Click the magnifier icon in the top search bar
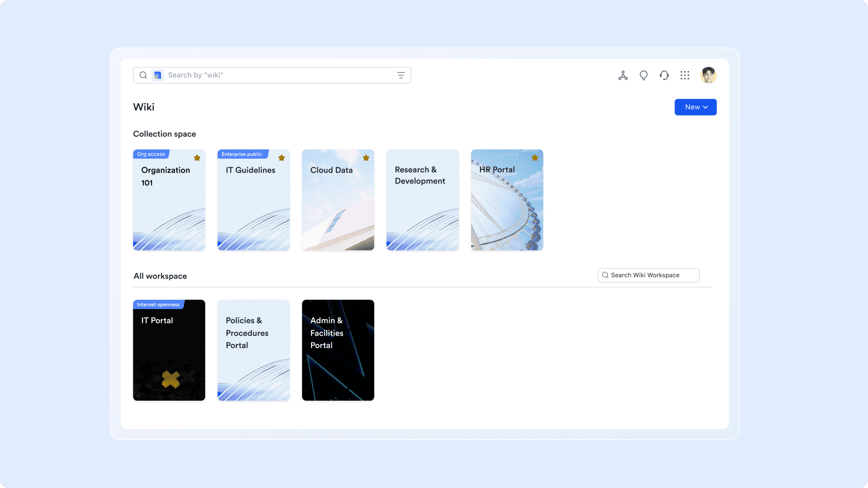Viewport: 868px width, 488px height. coord(143,75)
